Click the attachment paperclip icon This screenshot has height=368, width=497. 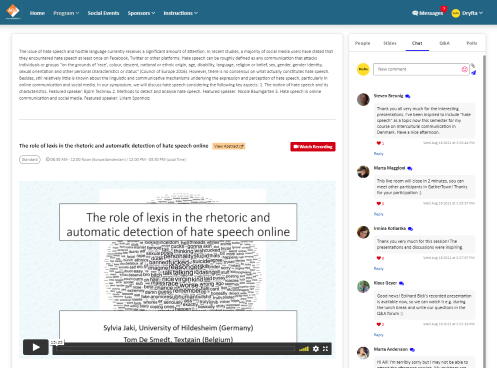pyautogui.click(x=473, y=66)
